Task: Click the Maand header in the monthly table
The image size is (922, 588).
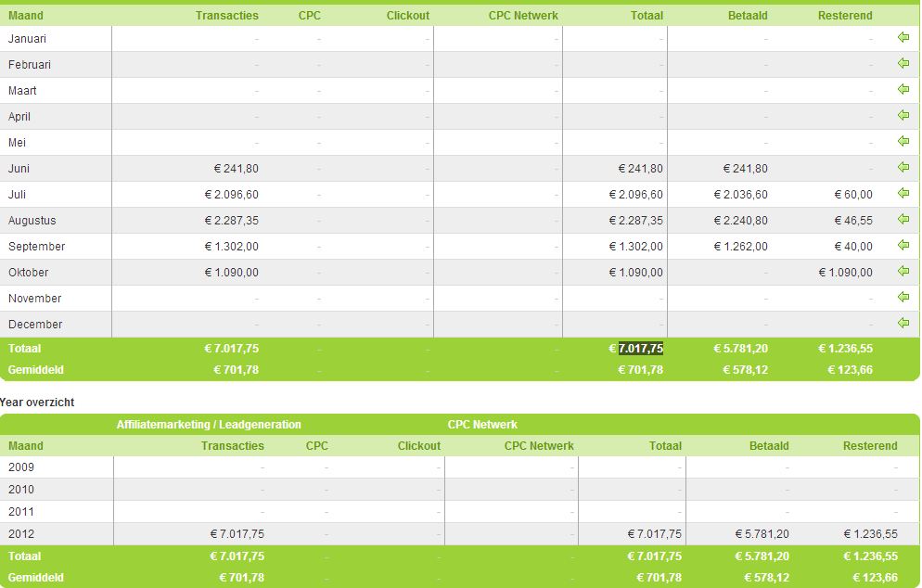Action: tap(25, 15)
